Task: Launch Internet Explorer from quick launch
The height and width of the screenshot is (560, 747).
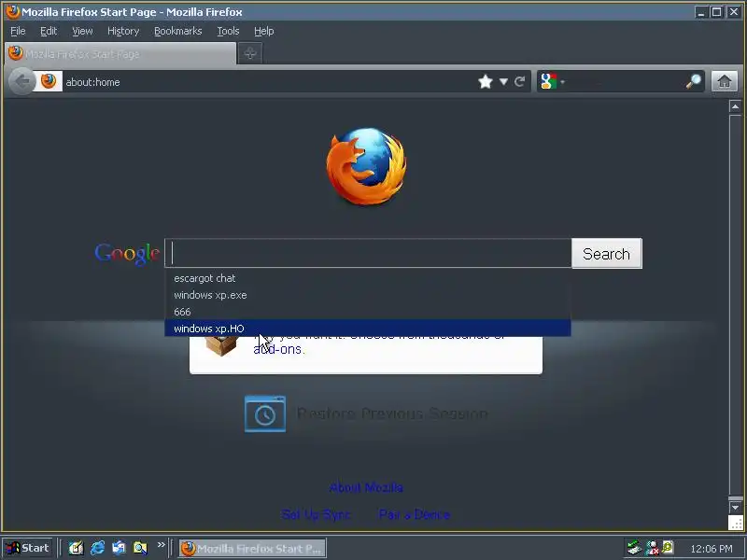Action: [x=98, y=548]
